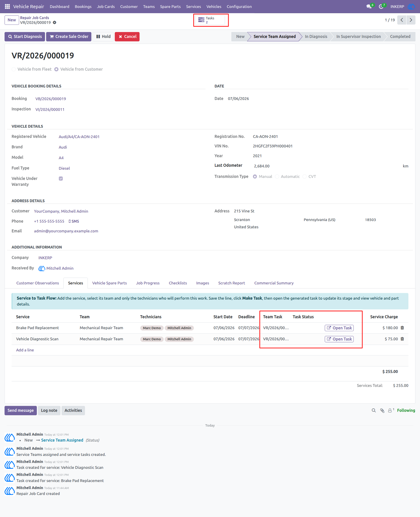
Task: Delete the Brake Pad Replacement line
Action: coord(402,328)
